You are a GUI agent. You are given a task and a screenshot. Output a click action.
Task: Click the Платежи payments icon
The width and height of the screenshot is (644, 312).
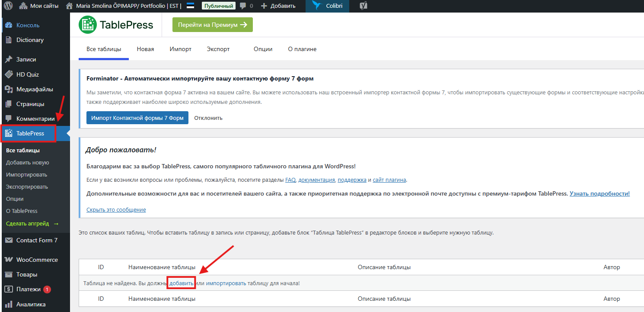9,289
